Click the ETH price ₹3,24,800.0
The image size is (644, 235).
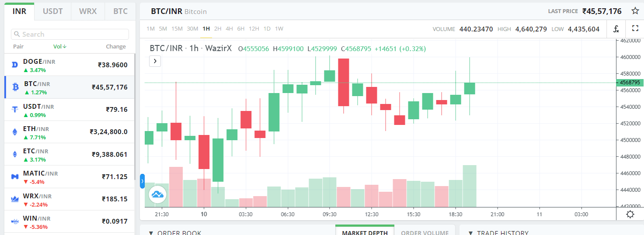109,131
